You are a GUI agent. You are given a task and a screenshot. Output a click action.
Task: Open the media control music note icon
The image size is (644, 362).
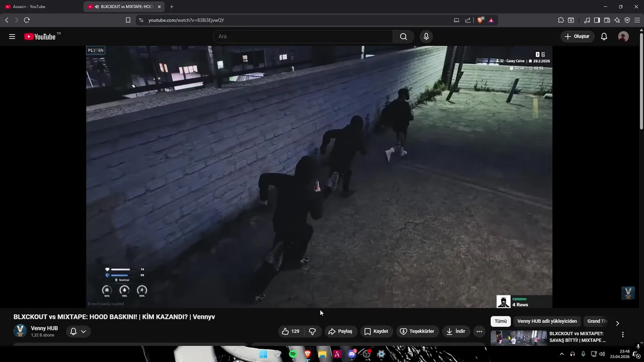(x=587, y=20)
